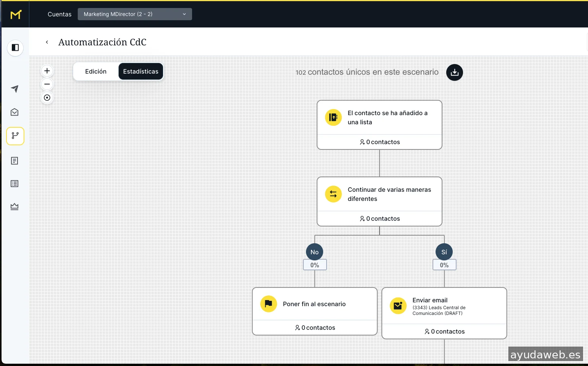
Task: Open the landing pages document icon
Action: click(14, 161)
